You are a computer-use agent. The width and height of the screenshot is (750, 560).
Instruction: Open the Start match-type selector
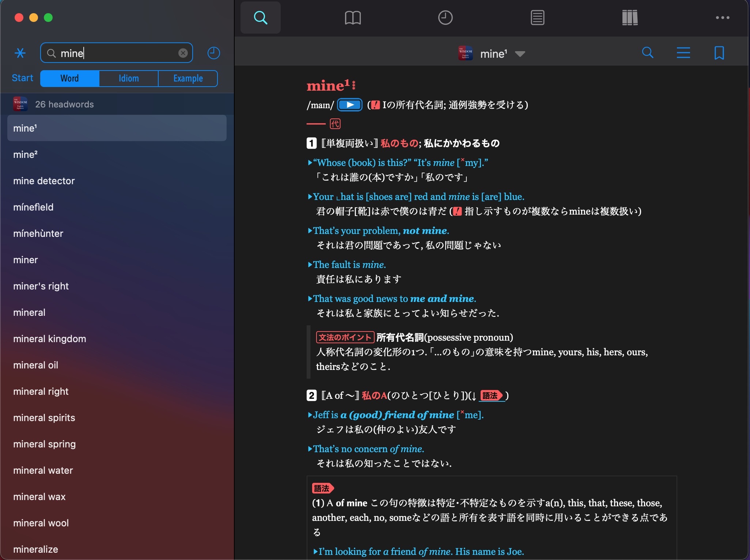point(22,78)
